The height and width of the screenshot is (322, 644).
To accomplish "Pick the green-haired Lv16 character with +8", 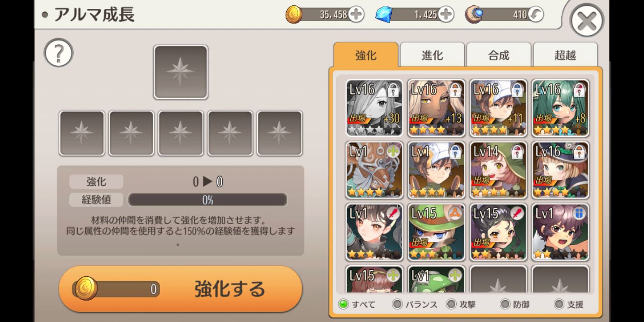I will tap(560, 108).
